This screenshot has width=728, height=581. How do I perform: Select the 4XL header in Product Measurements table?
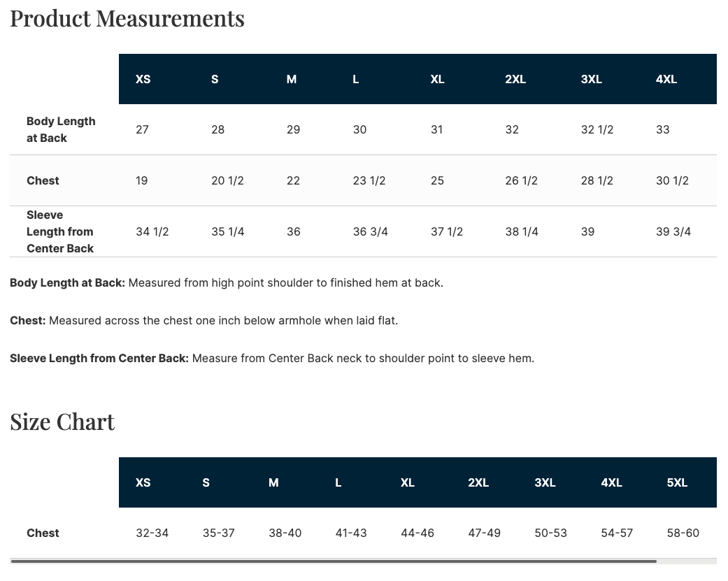(666, 79)
